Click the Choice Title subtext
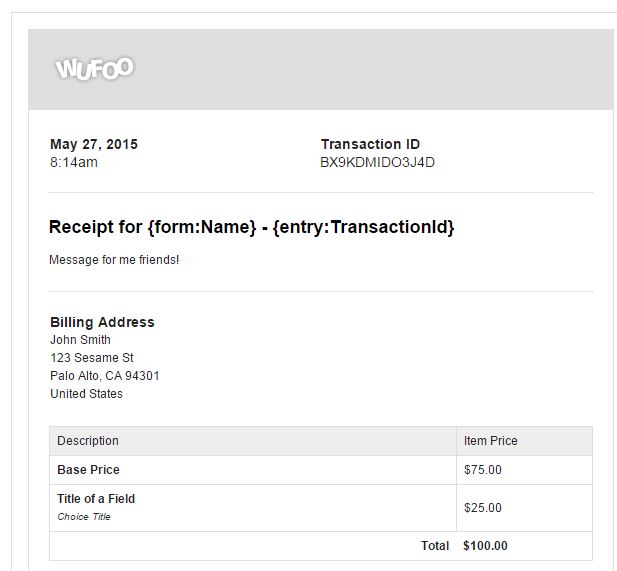The height and width of the screenshot is (571, 617). [x=84, y=517]
